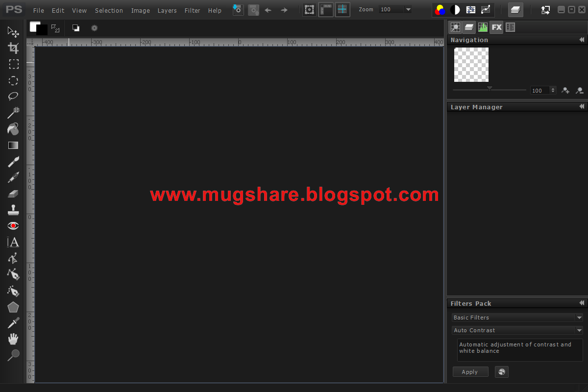The height and width of the screenshot is (392, 588).
Task: Select the Eyedropper tool
Action: point(13,323)
